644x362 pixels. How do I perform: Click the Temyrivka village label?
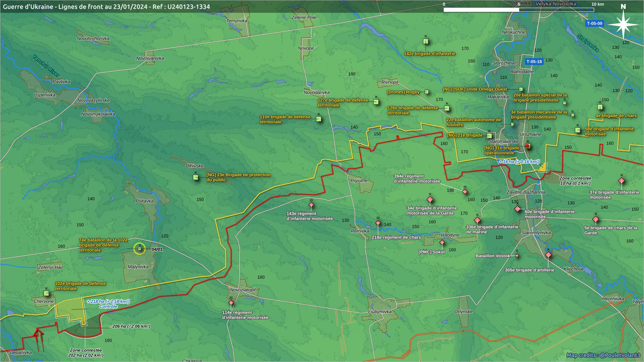tap(237, 21)
